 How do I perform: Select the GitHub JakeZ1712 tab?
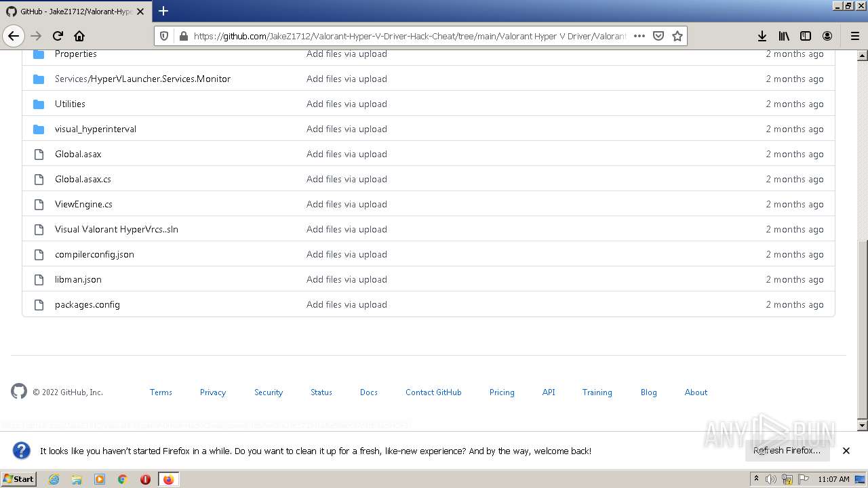point(76,12)
